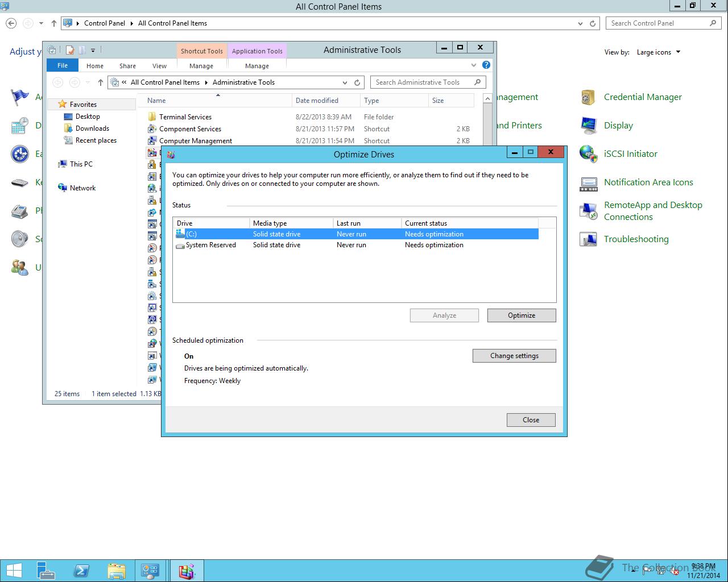The height and width of the screenshot is (582, 728).
Task: Refresh the Control Panel address bar
Action: tap(593, 23)
